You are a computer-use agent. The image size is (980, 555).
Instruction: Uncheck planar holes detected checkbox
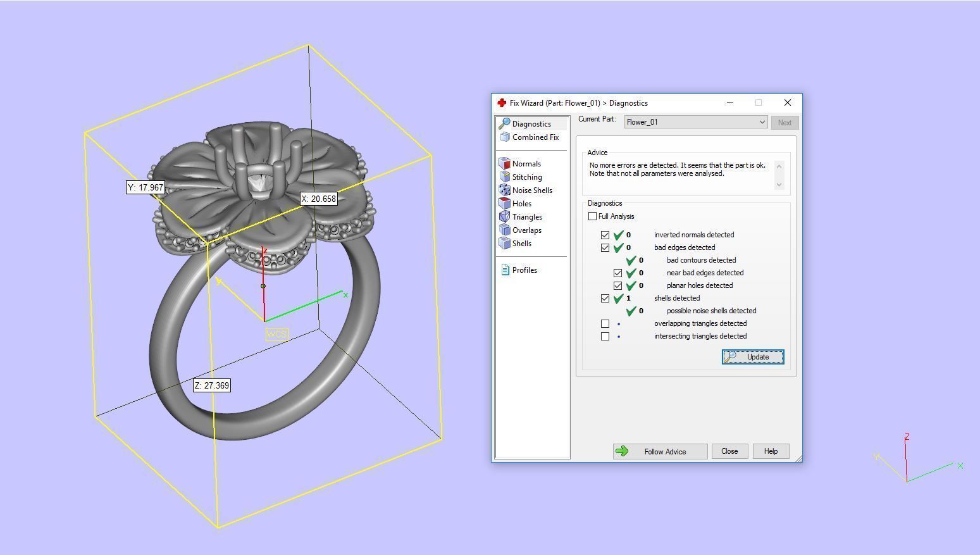click(618, 285)
